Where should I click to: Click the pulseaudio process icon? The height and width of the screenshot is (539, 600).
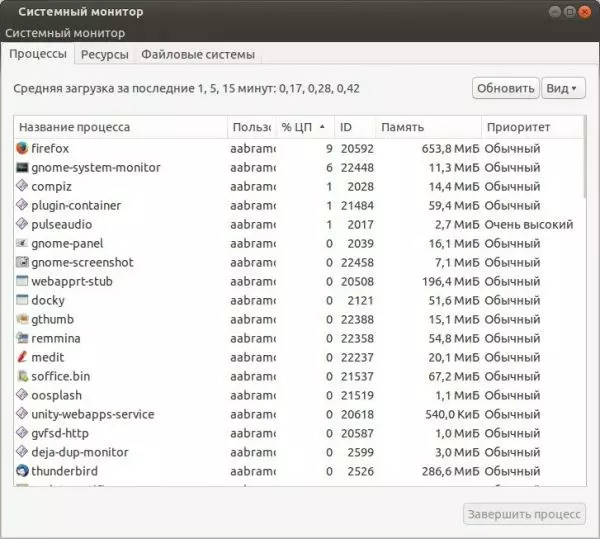23,225
